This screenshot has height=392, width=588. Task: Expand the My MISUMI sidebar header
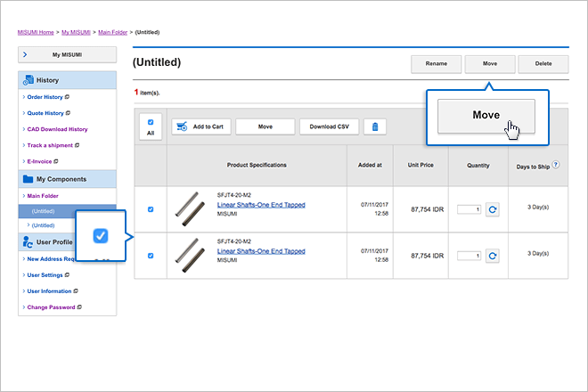67,54
